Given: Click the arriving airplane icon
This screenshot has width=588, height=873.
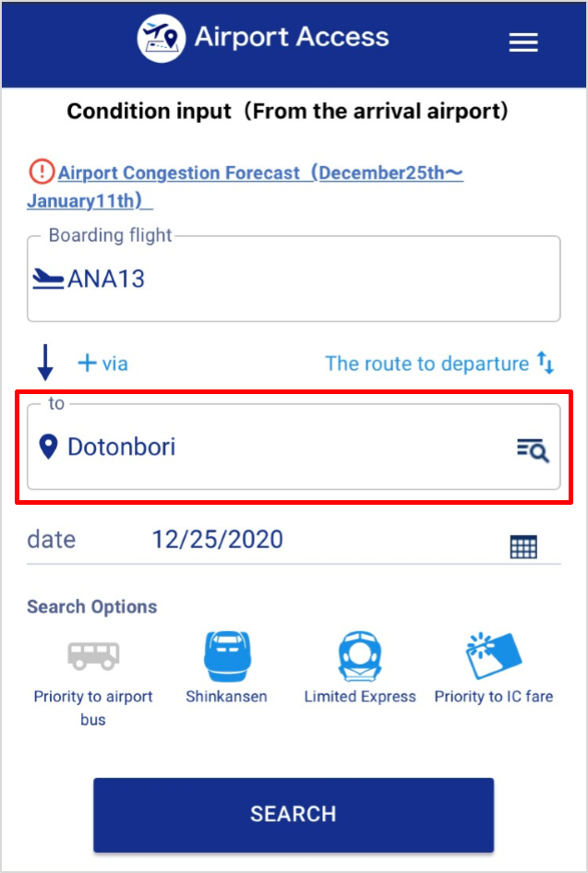Looking at the screenshot, I should (x=47, y=279).
